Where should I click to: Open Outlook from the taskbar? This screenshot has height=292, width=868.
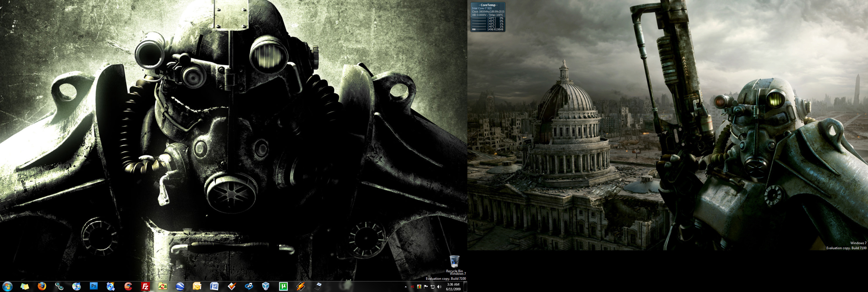197,286
